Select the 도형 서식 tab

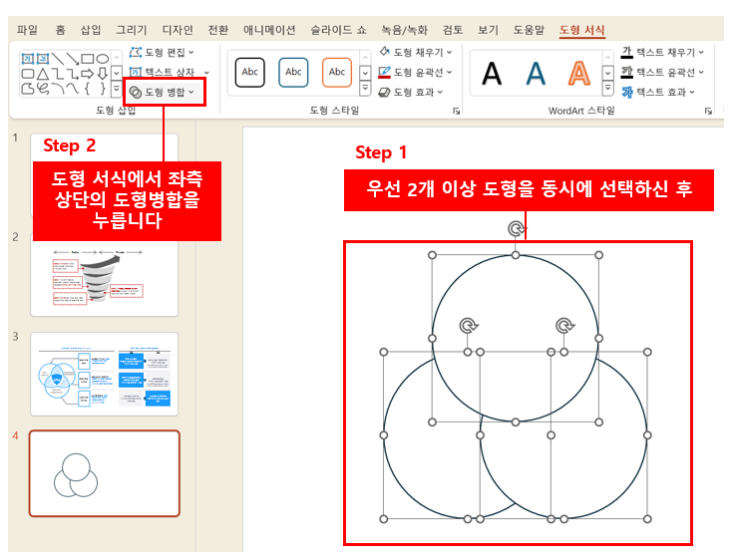pyautogui.click(x=582, y=30)
